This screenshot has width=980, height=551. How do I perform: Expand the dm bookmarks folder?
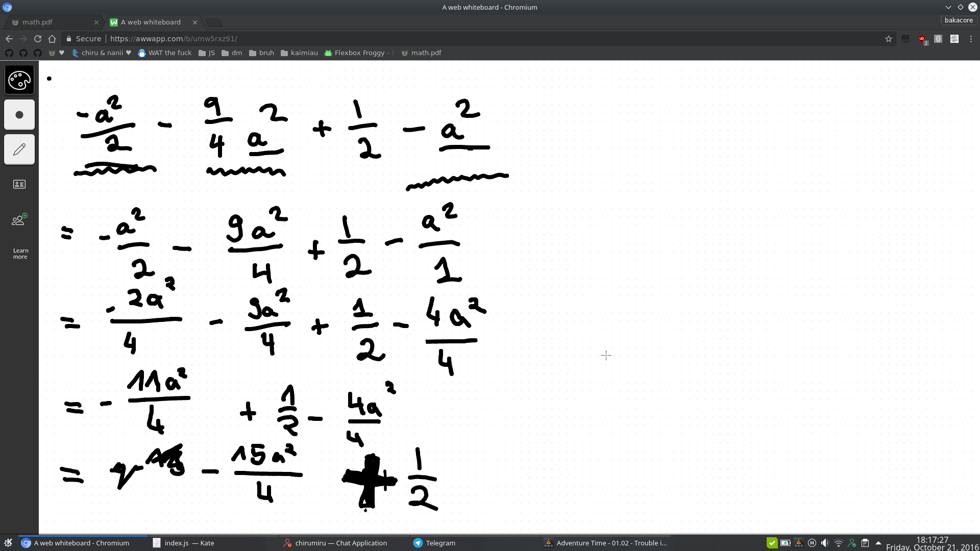tap(232, 53)
